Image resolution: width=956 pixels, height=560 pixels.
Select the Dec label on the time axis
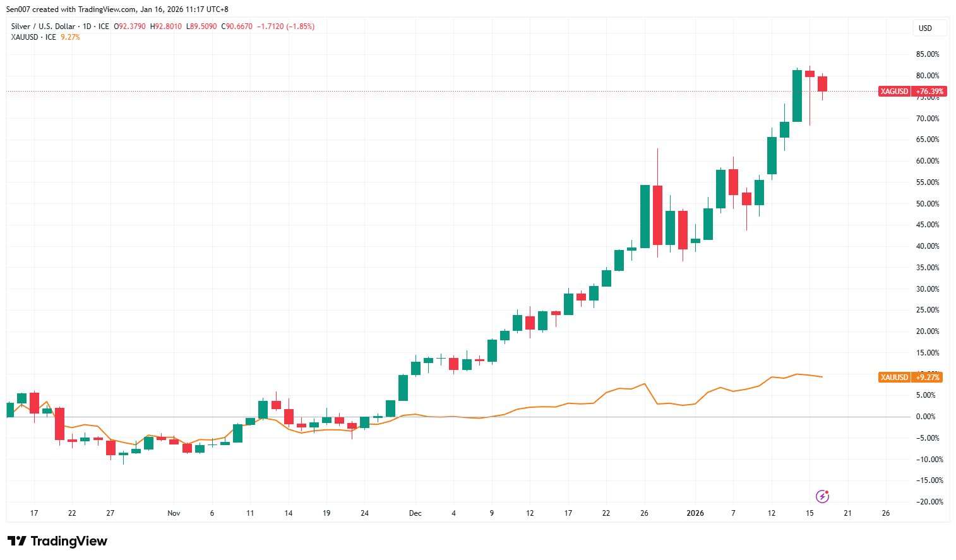(415, 513)
